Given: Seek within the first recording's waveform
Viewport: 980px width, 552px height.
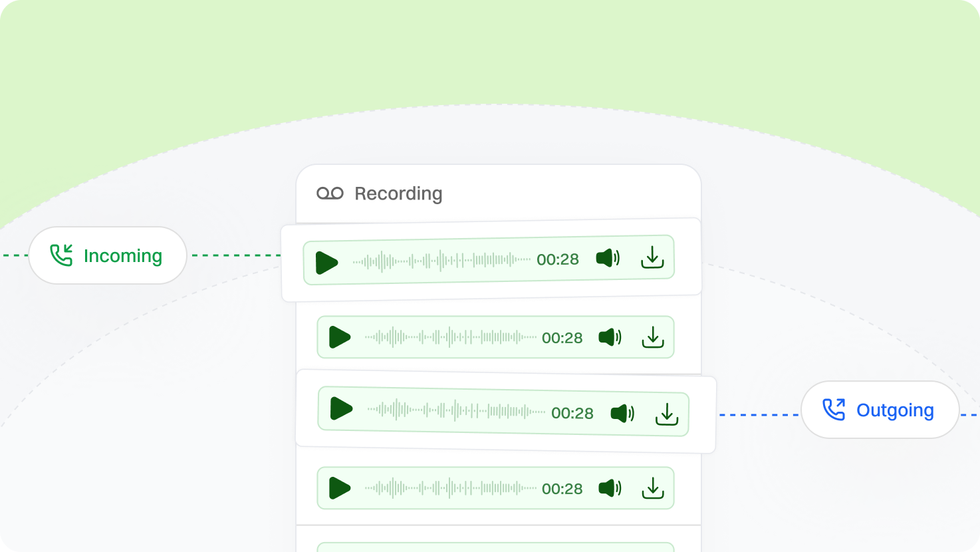Looking at the screenshot, I should (x=441, y=261).
